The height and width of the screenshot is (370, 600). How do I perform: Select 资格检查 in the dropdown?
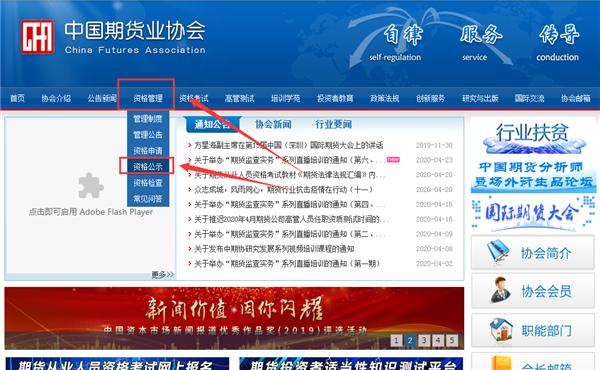(148, 183)
